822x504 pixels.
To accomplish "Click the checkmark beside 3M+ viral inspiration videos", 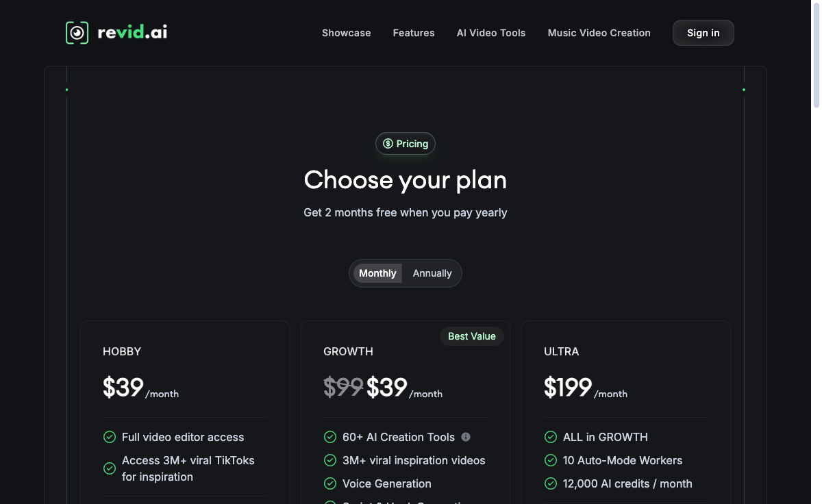I will pyautogui.click(x=329, y=460).
